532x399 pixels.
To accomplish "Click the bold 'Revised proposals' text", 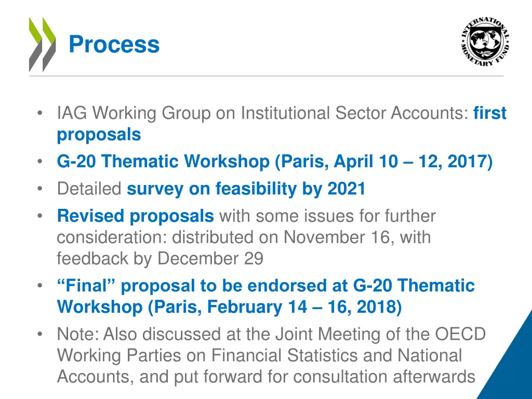I will click(136, 217).
